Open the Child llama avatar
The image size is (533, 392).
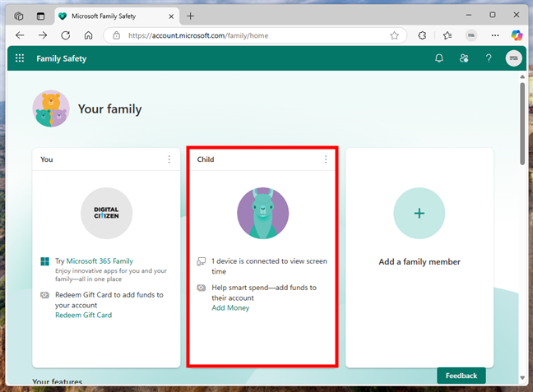click(262, 214)
